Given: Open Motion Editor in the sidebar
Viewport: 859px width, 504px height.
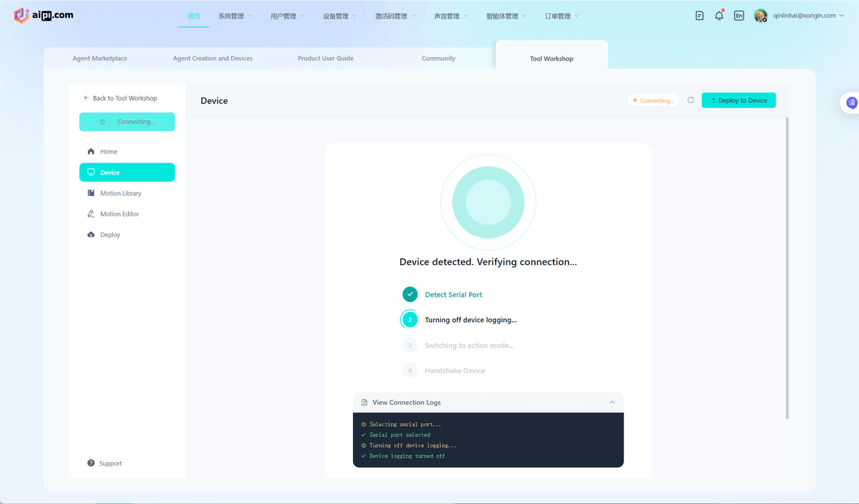Looking at the screenshot, I should click(127, 214).
